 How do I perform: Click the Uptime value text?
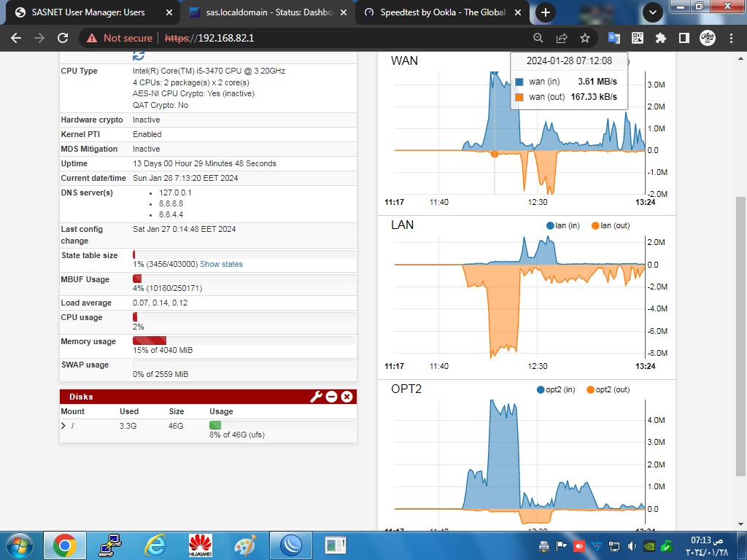pyautogui.click(x=204, y=163)
